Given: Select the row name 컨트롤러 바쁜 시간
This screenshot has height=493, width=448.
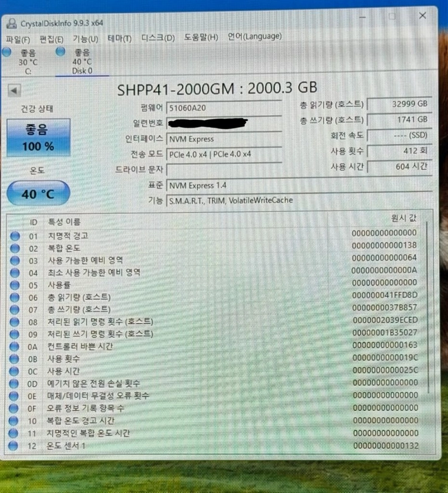Looking at the screenshot, I should 80,347.
